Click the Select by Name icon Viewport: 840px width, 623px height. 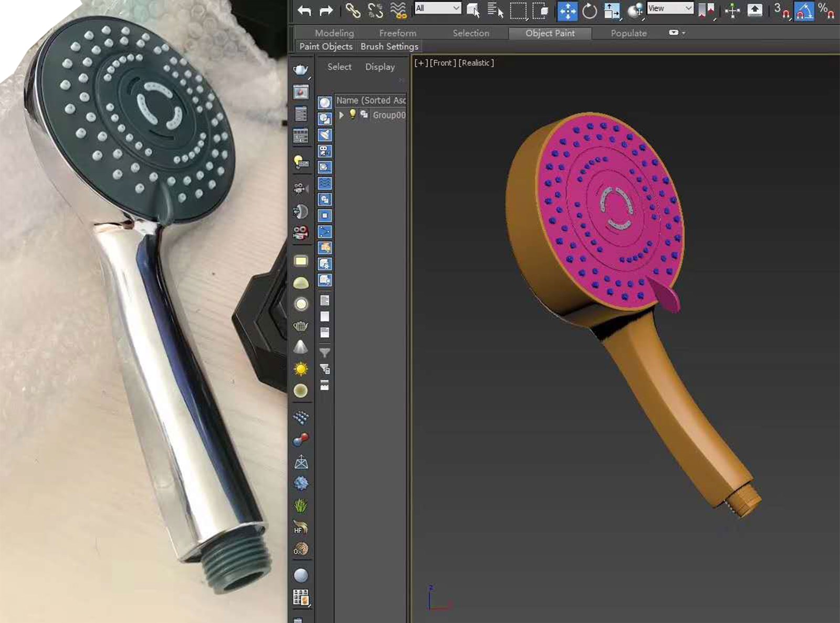point(495,10)
